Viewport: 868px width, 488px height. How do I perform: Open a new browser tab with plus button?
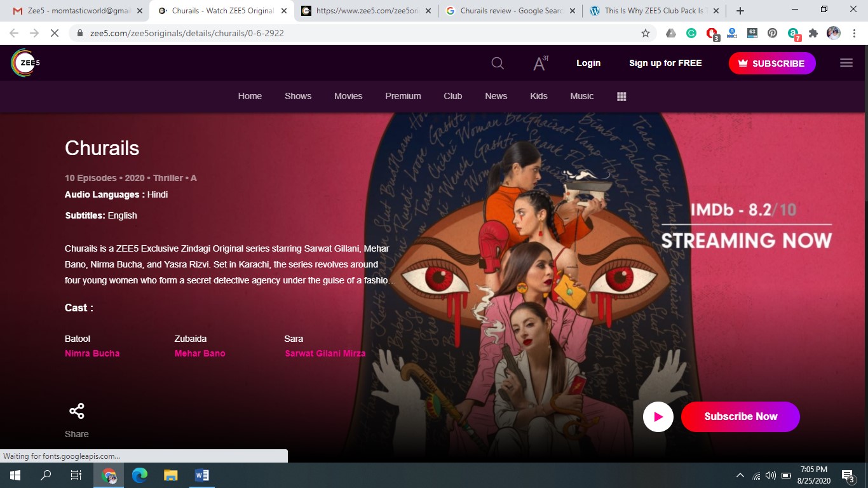pos(740,11)
